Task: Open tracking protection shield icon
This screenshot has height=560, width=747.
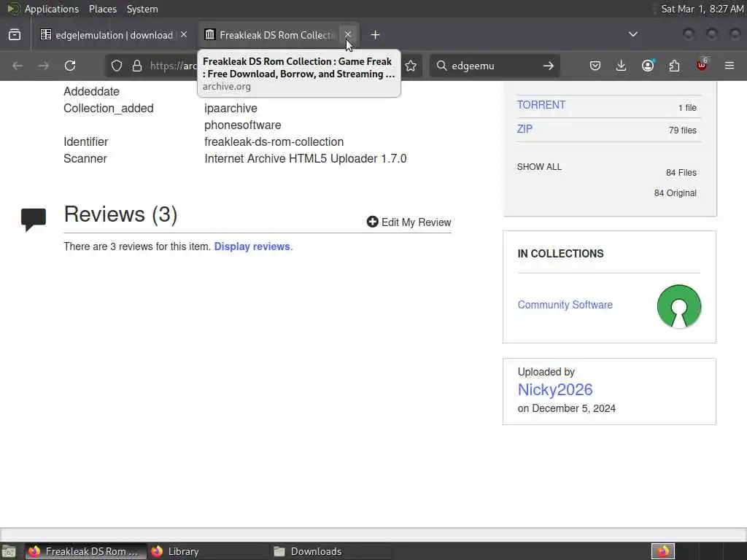Action: click(x=117, y=66)
